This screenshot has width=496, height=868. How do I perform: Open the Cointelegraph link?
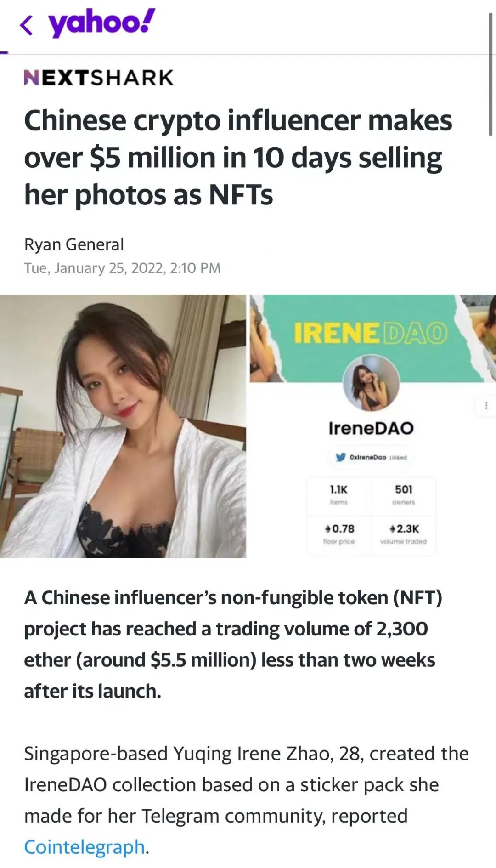click(x=85, y=847)
